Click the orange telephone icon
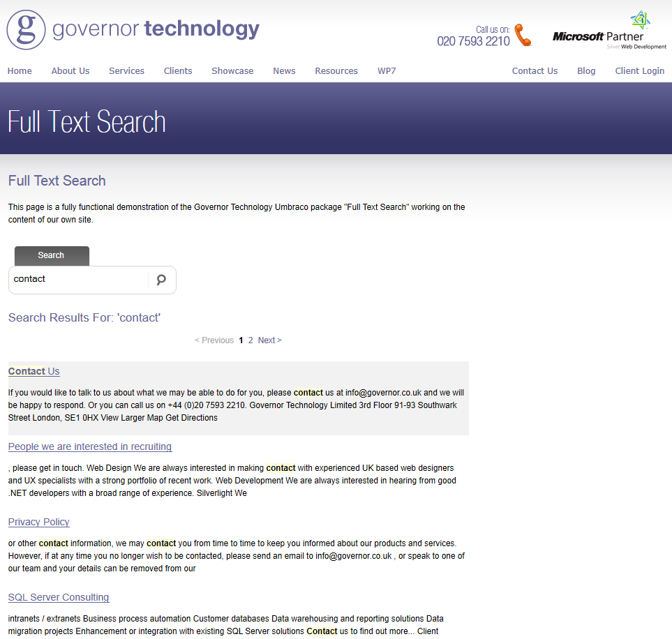This screenshot has height=639, width=672. (523, 35)
